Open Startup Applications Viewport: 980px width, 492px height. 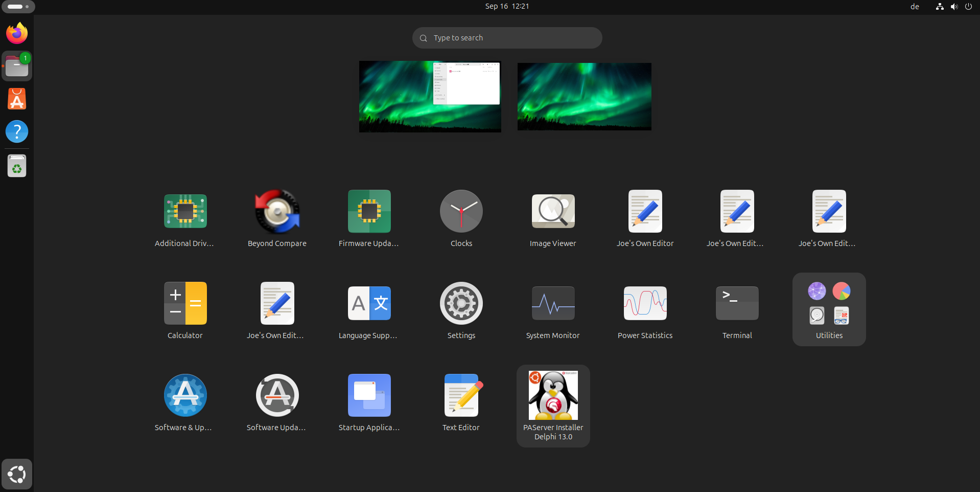click(x=369, y=396)
